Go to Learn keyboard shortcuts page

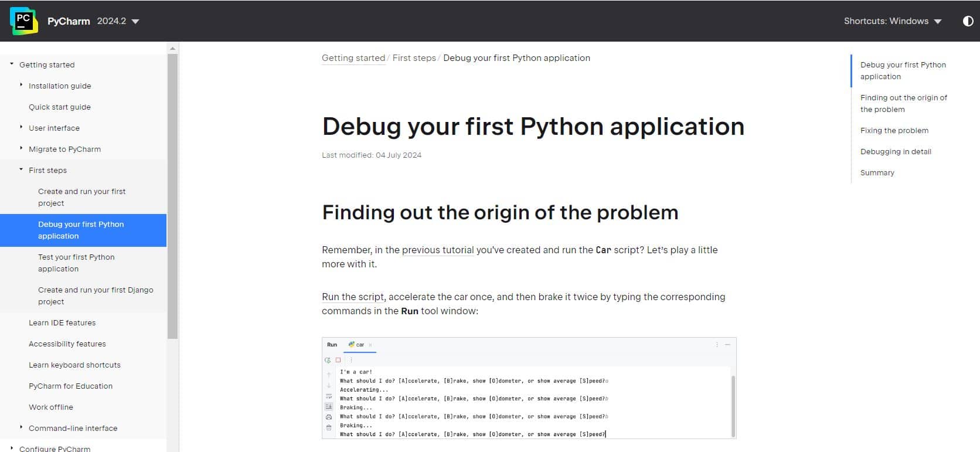pyautogui.click(x=74, y=365)
